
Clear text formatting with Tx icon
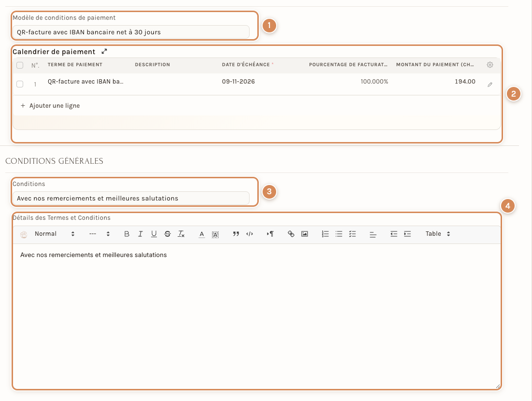pyautogui.click(x=181, y=234)
